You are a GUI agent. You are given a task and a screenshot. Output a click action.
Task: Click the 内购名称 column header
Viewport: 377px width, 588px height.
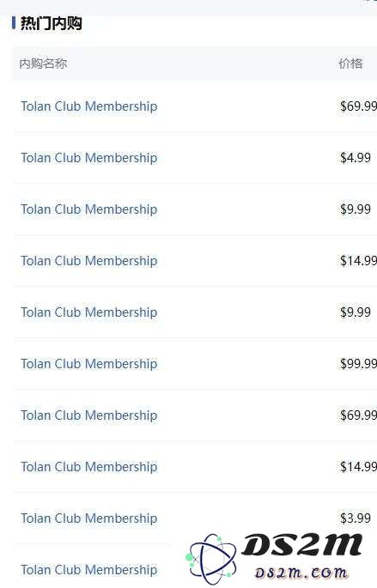[43, 64]
